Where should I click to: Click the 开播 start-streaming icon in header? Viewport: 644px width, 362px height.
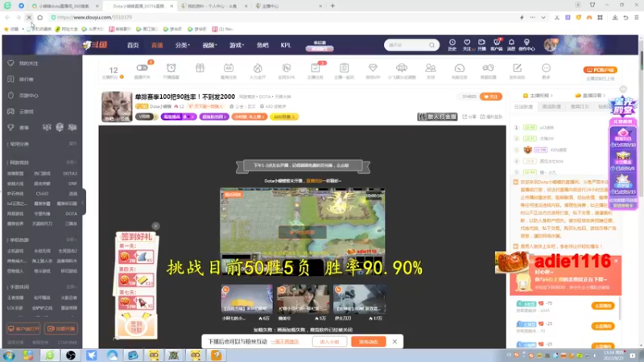click(x=481, y=45)
